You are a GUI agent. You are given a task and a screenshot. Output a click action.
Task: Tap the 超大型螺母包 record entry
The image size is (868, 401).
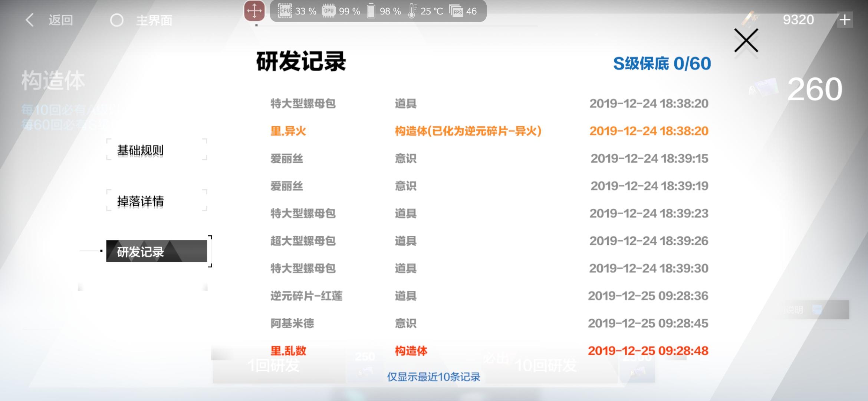click(303, 241)
